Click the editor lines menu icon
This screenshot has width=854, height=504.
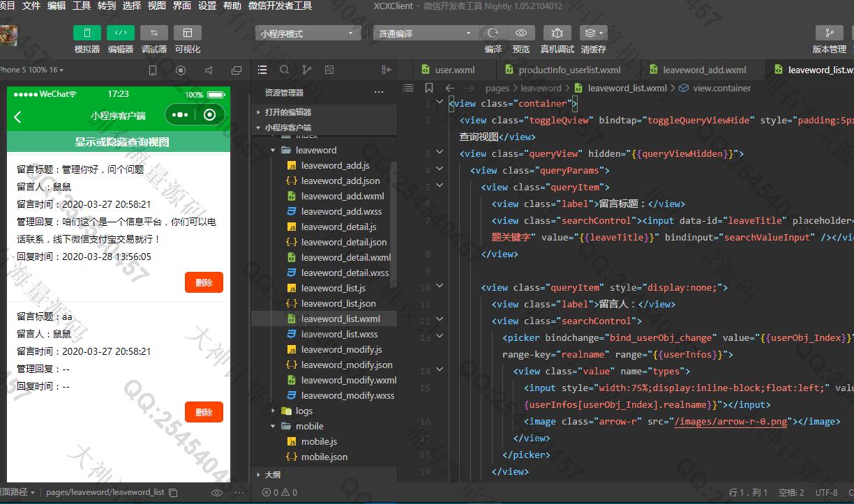point(408,88)
